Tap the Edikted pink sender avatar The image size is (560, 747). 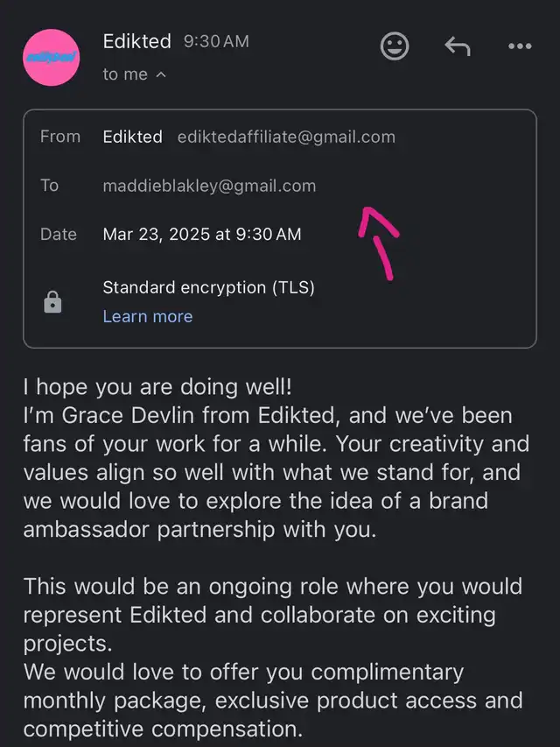52,58
